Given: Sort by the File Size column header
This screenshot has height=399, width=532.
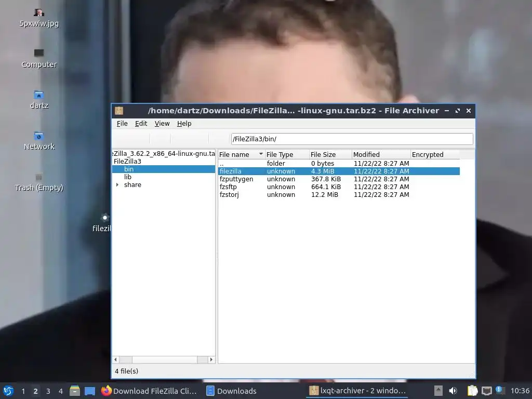Looking at the screenshot, I should 330,154.
